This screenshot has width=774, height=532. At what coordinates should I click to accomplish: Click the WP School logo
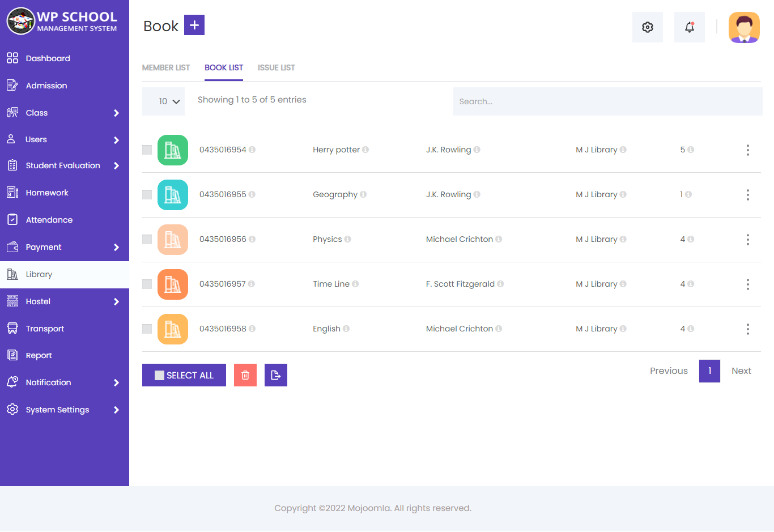pyautogui.click(x=62, y=22)
